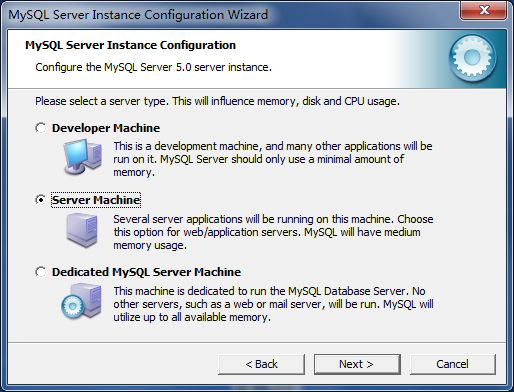The width and height of the screenshot is (514, 392).
Task: Click the Dedicated MySQL Server gear-and-tower icon
Action: pos(82,301)
